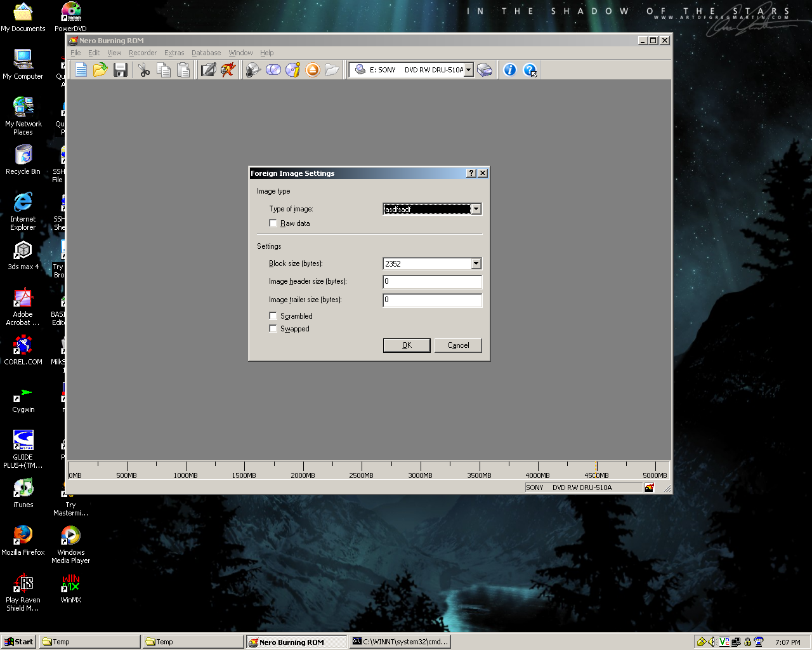The height and width of the screenshot is (650, 812).
Task: Click the Cancel button
Action: [x=458, y=345]
